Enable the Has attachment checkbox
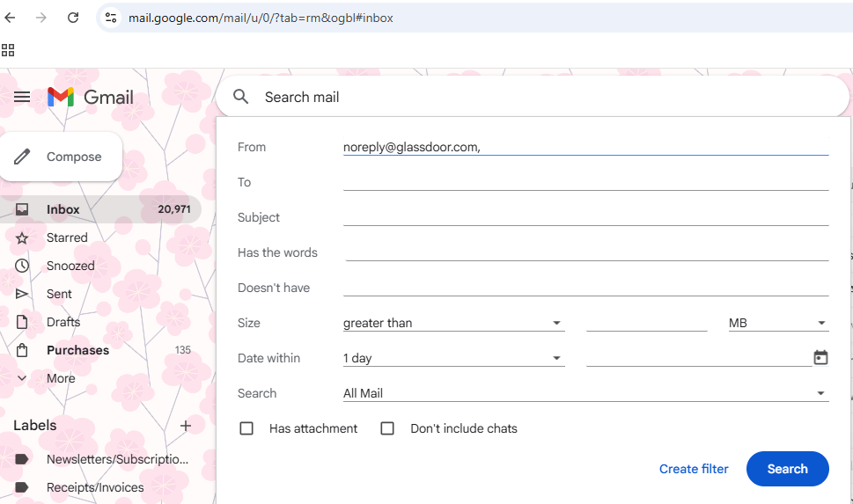The height and width of the screenshot is (504, 853). pos(246,428)
